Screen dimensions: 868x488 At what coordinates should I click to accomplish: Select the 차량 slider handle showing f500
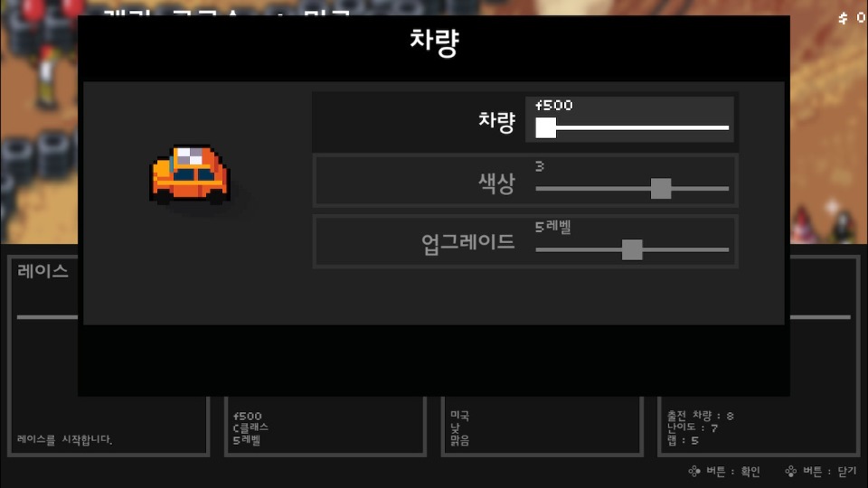545,127
